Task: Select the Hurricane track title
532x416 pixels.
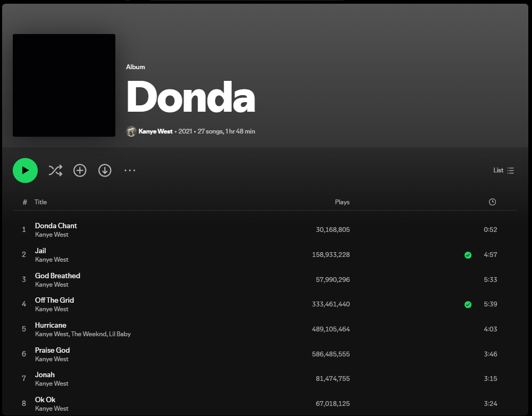Action: (50, 325)
